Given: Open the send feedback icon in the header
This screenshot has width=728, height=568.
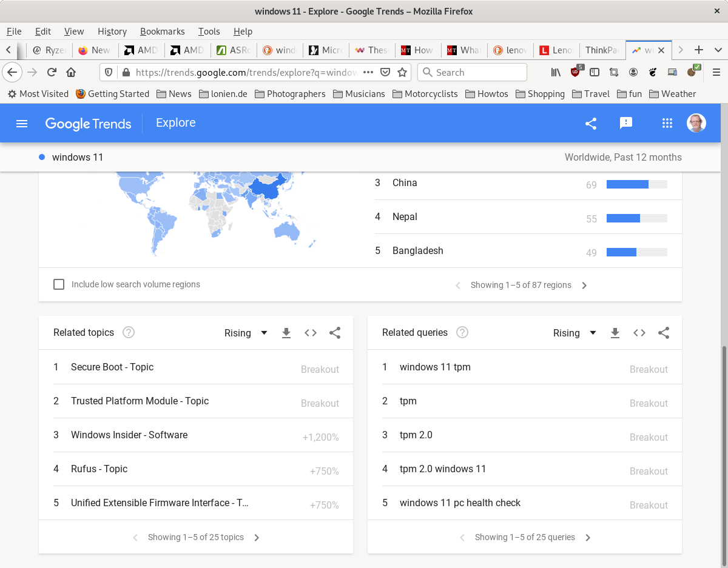Looking at the screenshot, I should [x=626, y=123].
